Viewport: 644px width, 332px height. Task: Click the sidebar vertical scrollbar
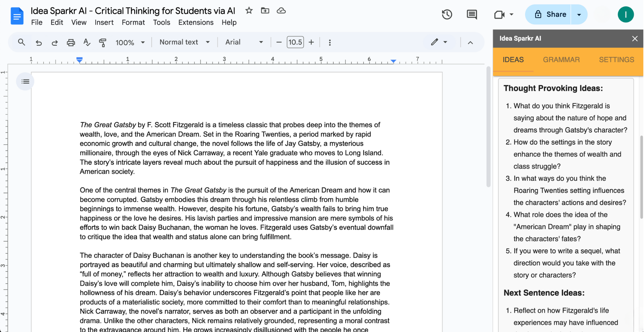(642, 177)
